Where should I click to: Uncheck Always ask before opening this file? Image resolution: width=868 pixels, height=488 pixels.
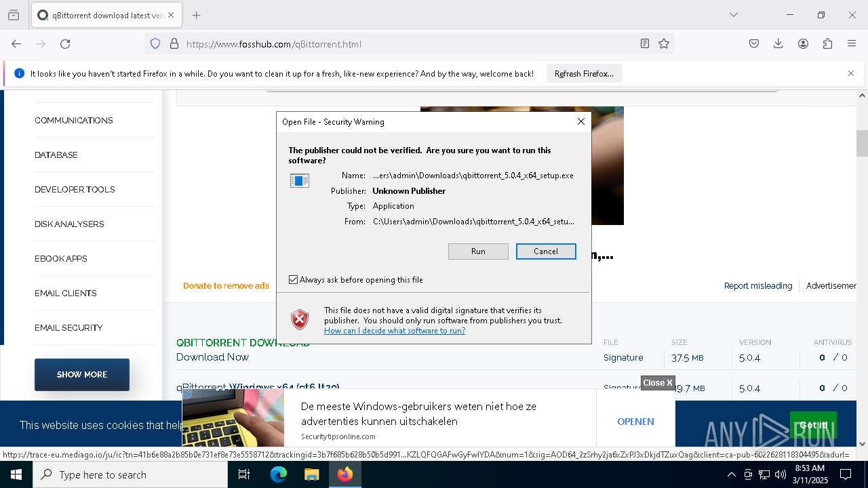point(294,280)
